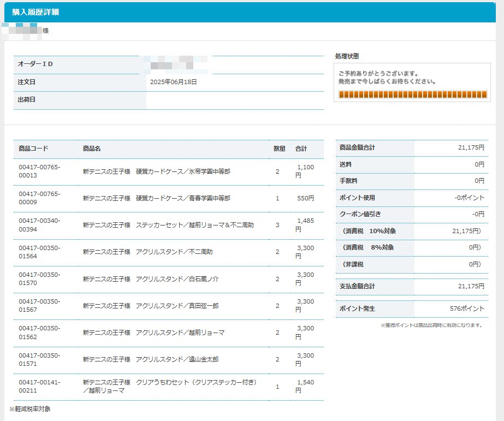Select the 1,485円 total

(x=305, y=225)
